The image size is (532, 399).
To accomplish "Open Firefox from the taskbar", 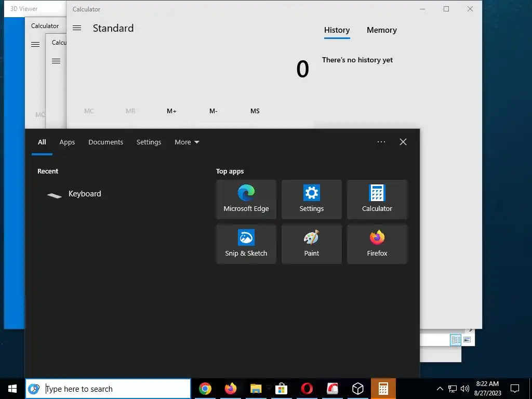I will coord(230,389).
